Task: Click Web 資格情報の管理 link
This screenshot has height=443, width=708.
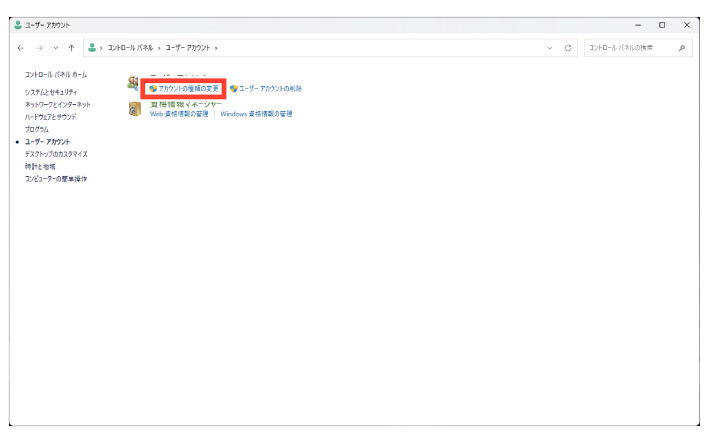Action: coord(179,114)
